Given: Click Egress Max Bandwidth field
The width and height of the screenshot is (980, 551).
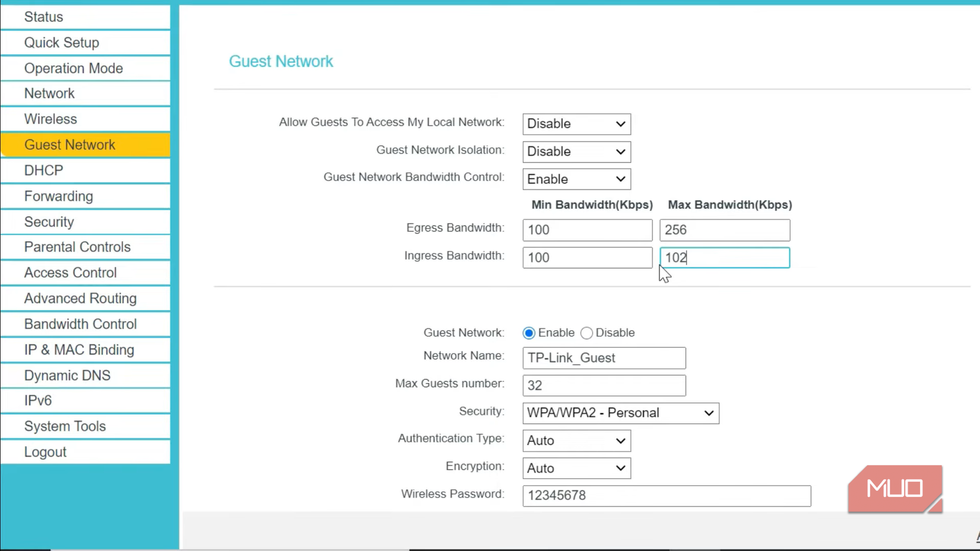Looking at the screenshot, I should point(725,230).
